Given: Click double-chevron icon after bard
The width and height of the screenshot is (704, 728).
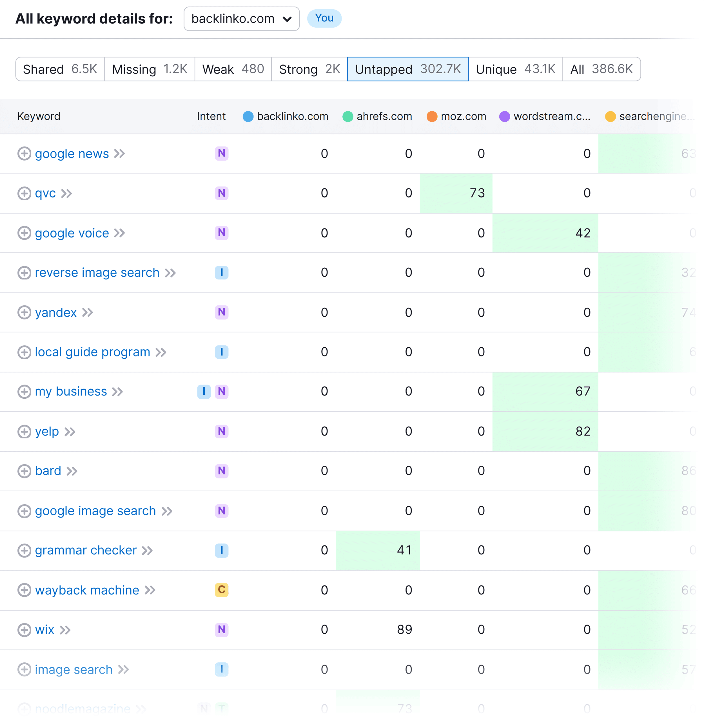Looking at the screenshot, I should click(72, 471).
